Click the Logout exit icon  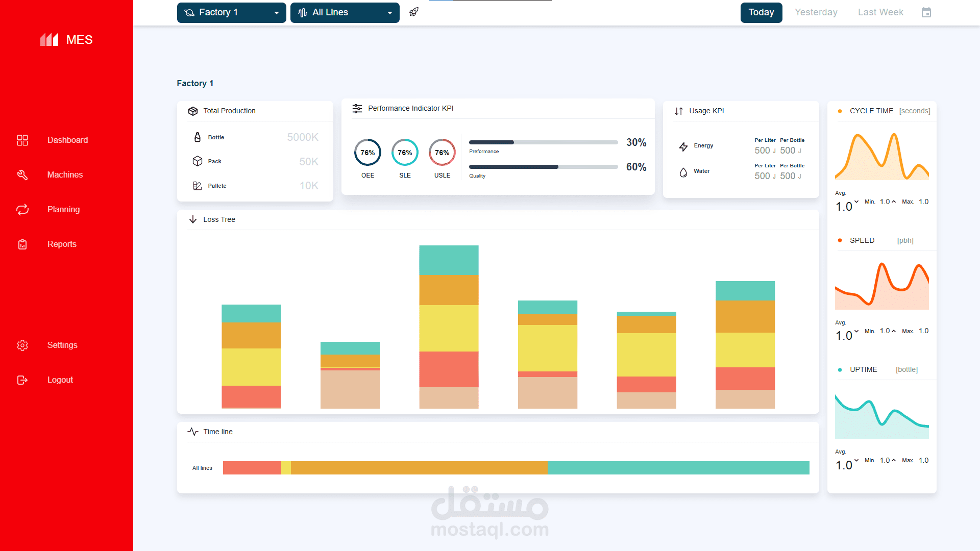click(x=22, y=380)
